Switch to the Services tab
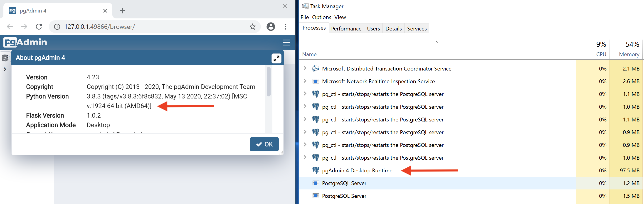 (x=417, y=29)
